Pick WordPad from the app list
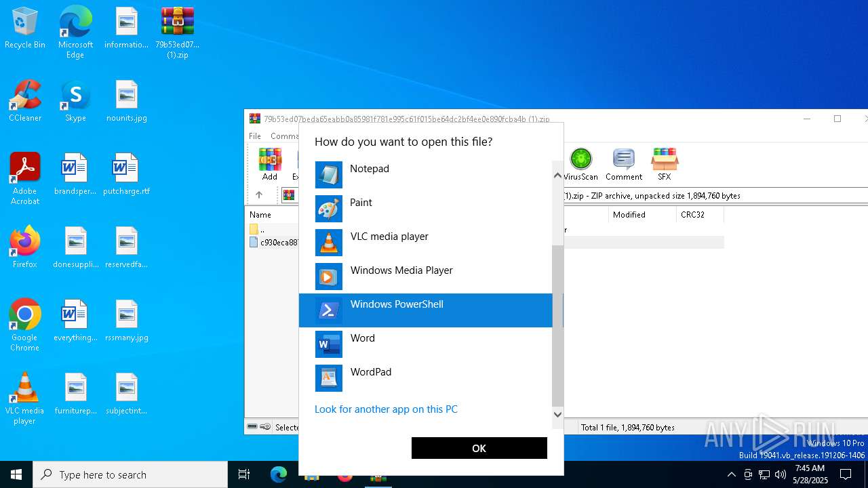Image resolution: width=868 pixels, height=488 pixels. coord(425,378)
